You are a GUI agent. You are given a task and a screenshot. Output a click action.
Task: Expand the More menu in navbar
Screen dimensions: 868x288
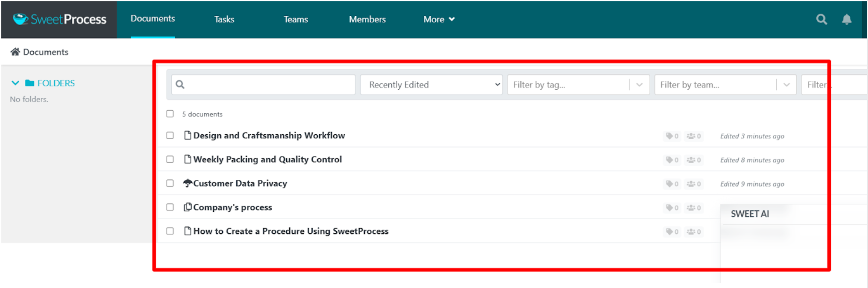point(439,19)
